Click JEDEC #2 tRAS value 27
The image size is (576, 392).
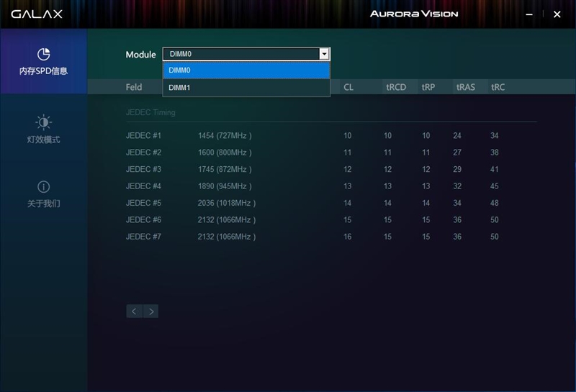pyautogui.click(x=457, y=152)
